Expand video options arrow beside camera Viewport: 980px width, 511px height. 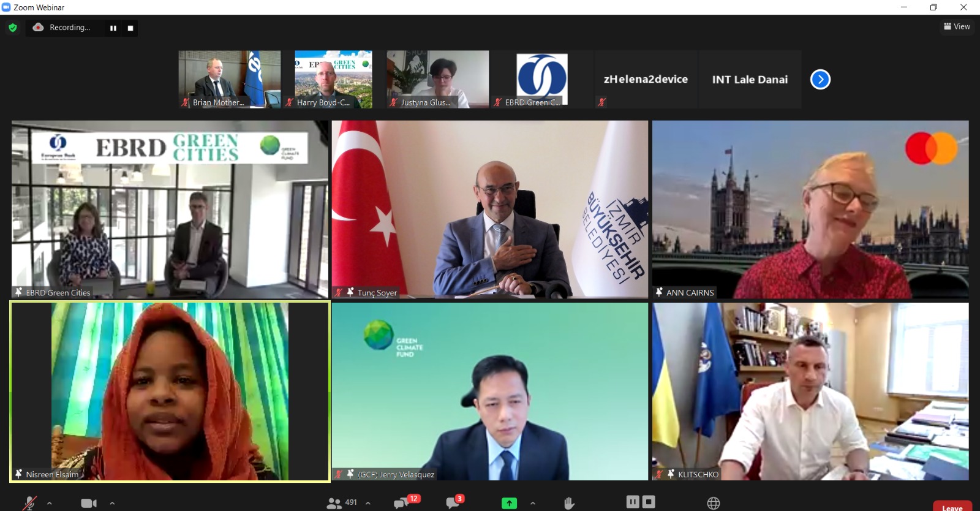point(112,503)
